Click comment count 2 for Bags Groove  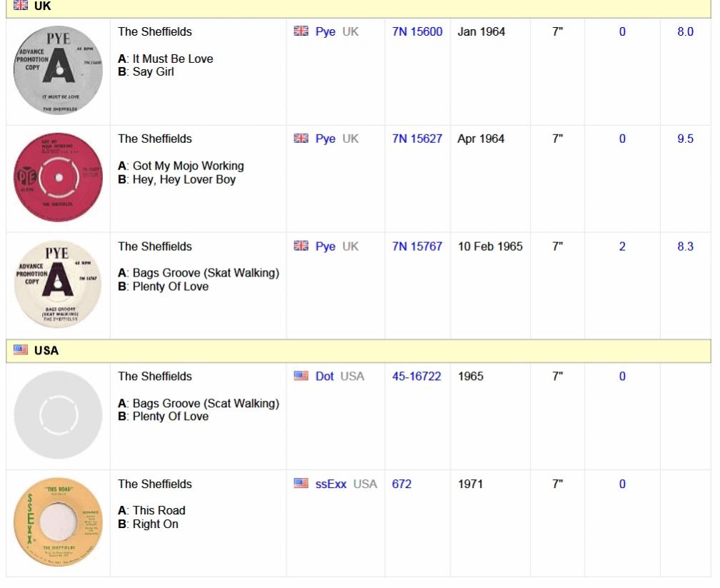tap(622, 246)
